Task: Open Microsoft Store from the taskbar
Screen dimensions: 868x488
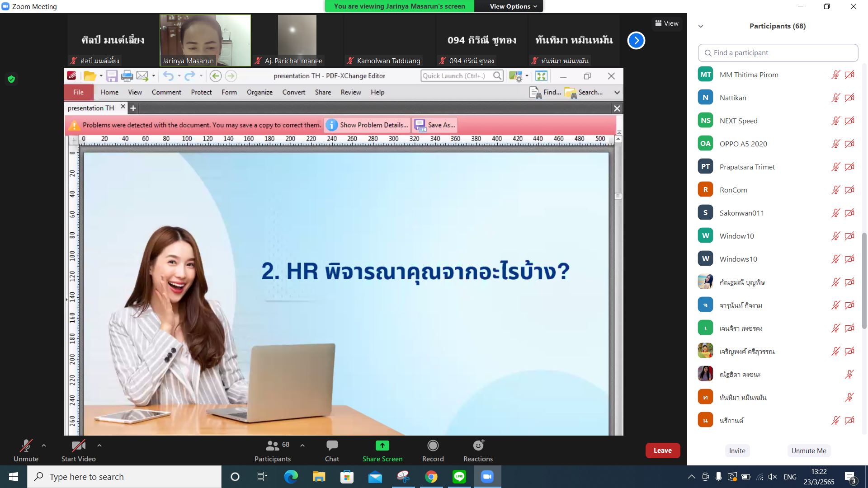Action: pos(347,477)
